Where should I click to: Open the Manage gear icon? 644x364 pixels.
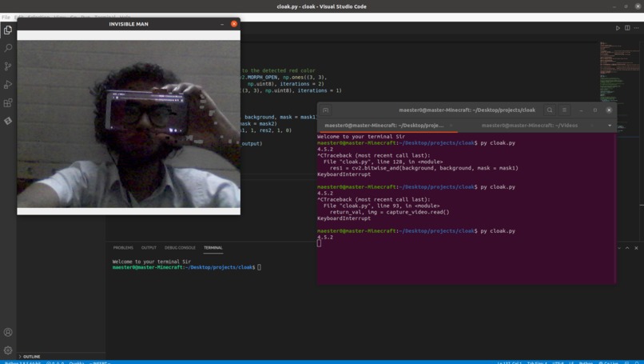8,350
